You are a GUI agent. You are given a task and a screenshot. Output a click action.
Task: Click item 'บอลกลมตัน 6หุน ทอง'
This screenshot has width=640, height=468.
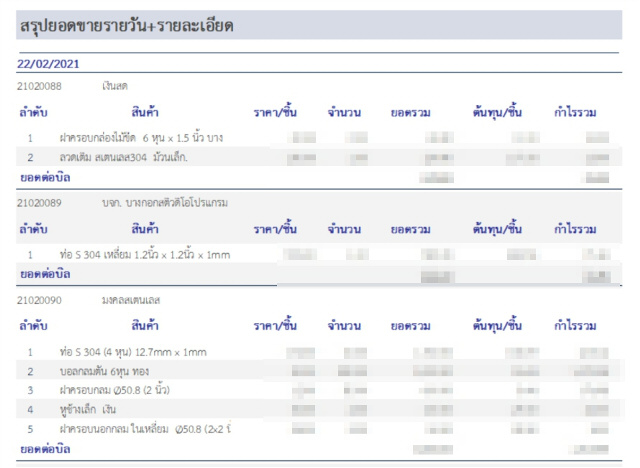coord(104,372)
